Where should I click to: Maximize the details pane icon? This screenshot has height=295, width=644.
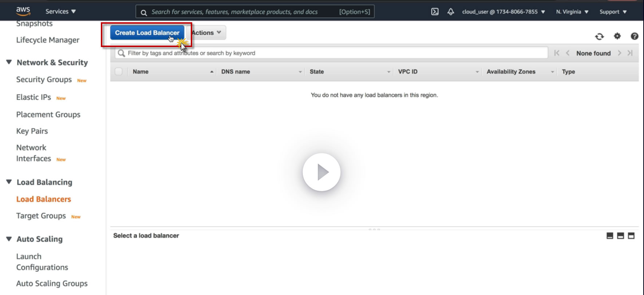tap(631, 236)
